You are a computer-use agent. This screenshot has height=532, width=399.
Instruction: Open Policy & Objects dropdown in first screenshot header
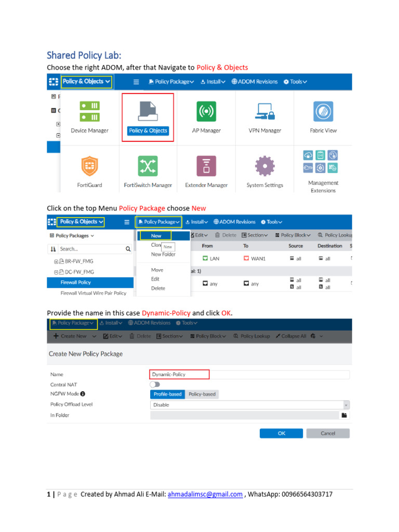tap(87, 82)
